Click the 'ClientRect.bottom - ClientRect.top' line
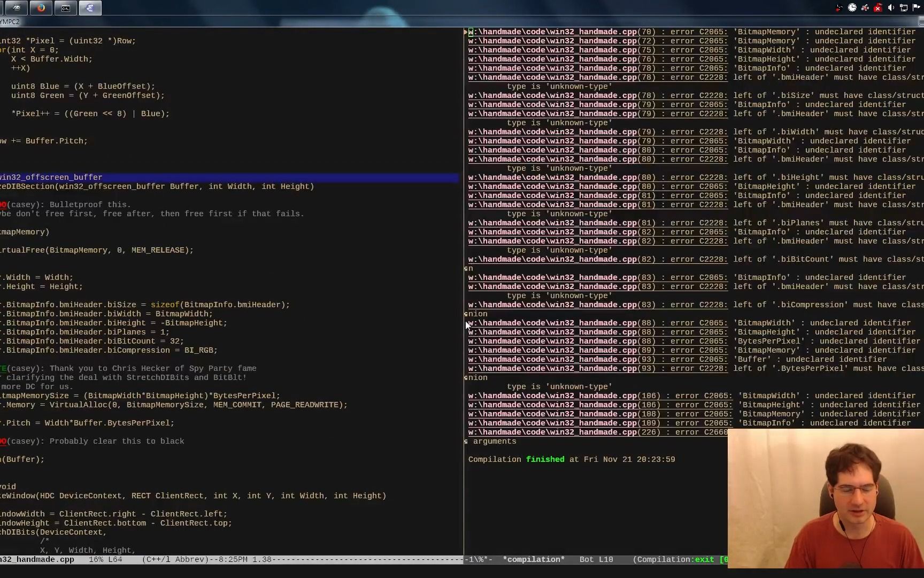The width and height of the screenshot is (924, 578). pyautogui.click(x=116, y=523)
